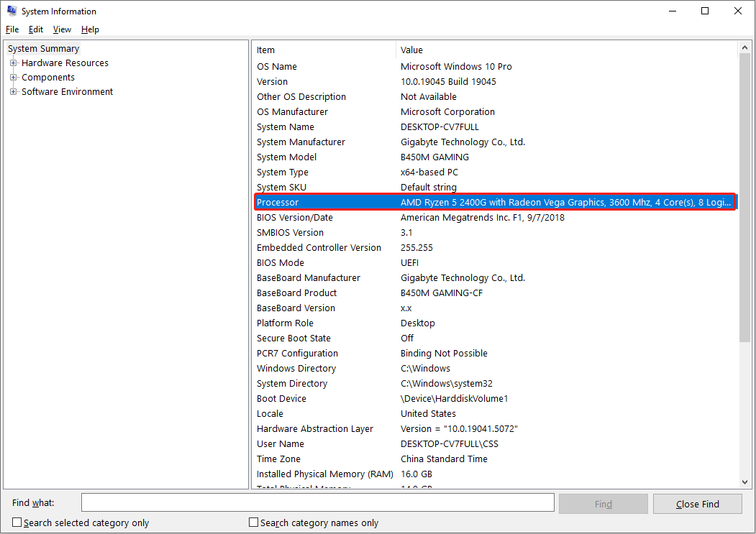Expand the Components node
Screen dimensions: 756x534
pos(14,78)
